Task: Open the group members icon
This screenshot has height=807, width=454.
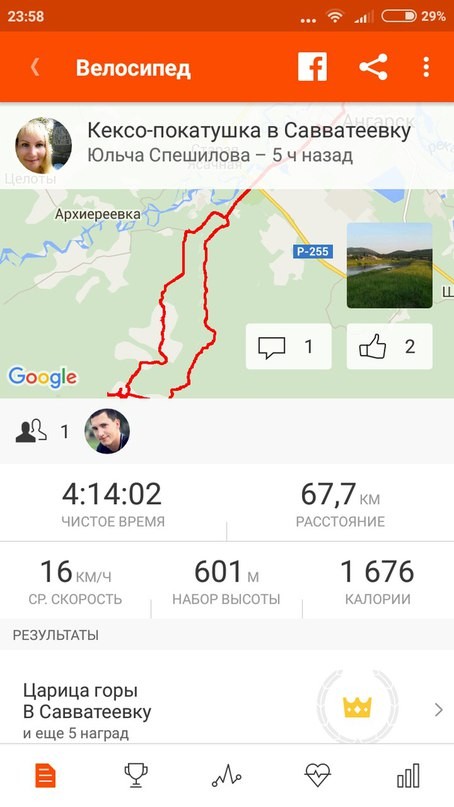Action: tap(31, 431)
